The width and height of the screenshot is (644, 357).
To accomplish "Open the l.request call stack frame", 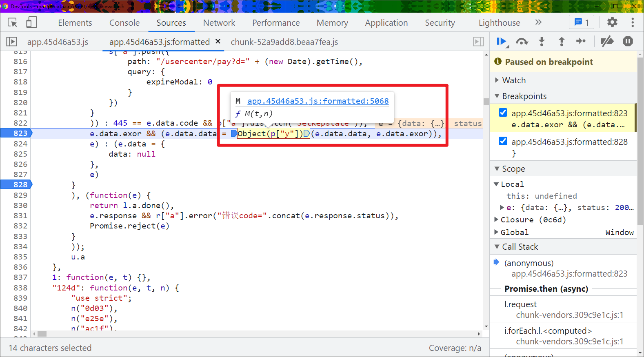I will [x=520, y=304].
